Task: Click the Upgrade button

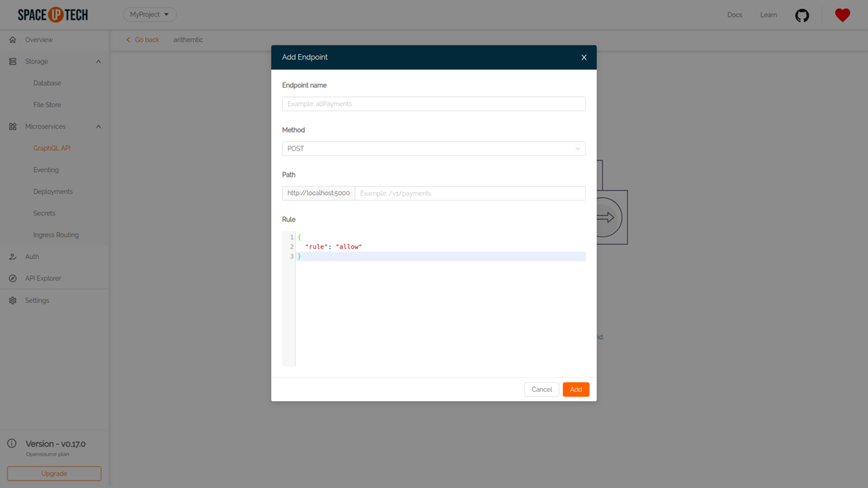Action: pyautogui.click(x=54, y=473)
